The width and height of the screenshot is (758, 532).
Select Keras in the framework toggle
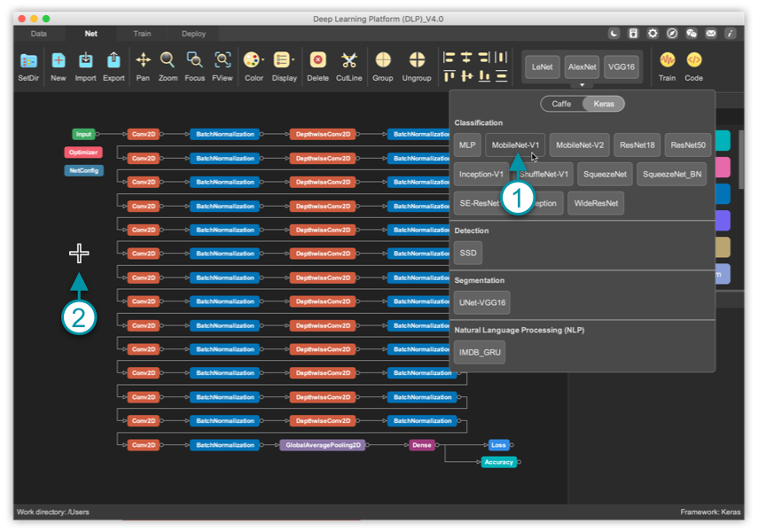tap(603, 104)
